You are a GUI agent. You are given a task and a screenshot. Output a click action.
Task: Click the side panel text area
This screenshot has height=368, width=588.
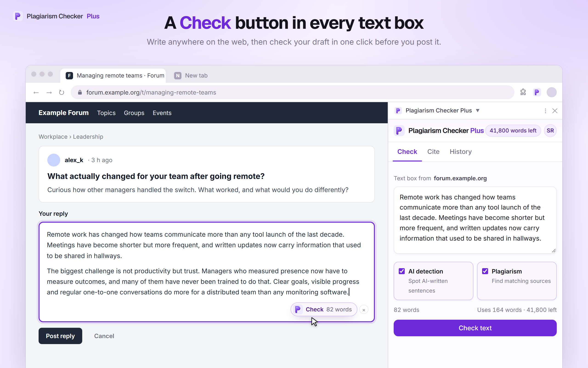coord(475,220)
